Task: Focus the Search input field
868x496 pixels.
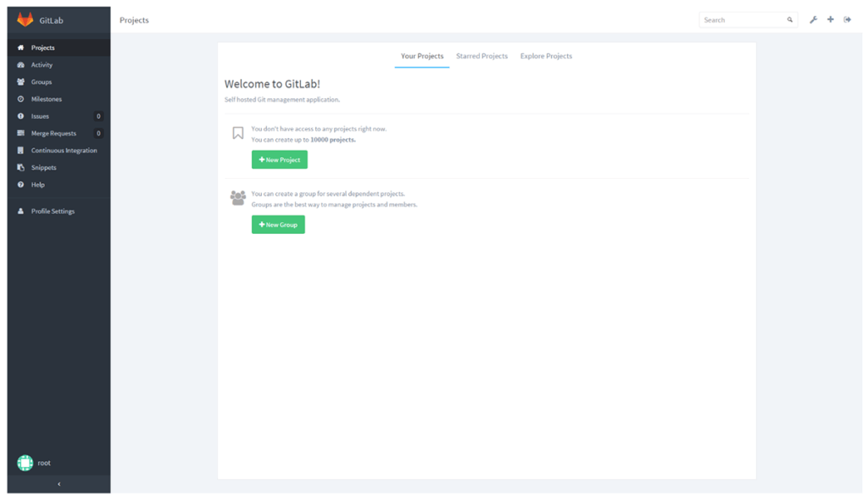Action: (x=748, y=20)
